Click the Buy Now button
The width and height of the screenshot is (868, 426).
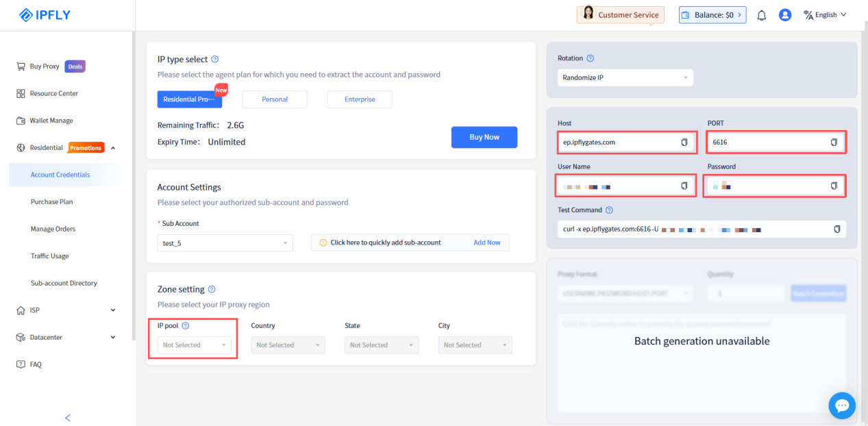point(484,137)
